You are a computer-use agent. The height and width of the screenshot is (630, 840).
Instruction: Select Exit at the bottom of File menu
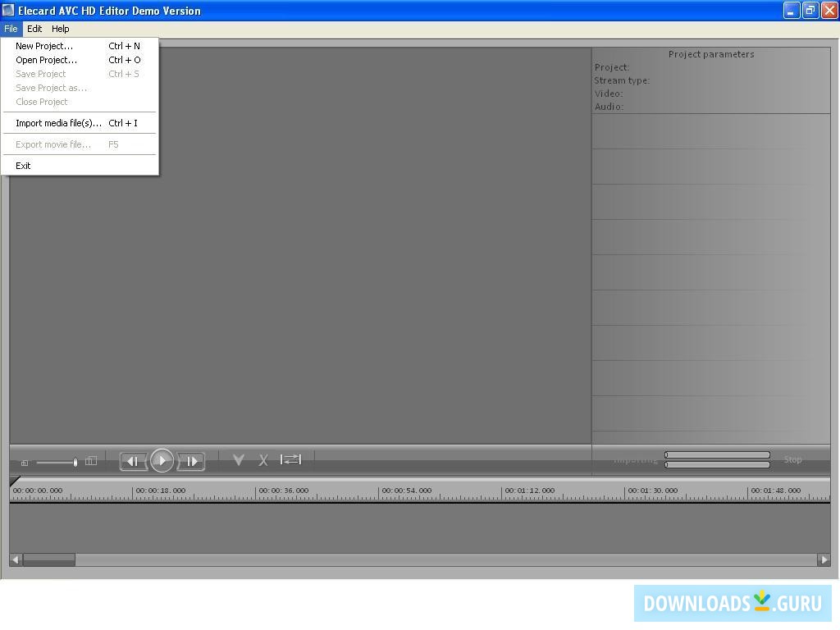click(x=23, y=165)
